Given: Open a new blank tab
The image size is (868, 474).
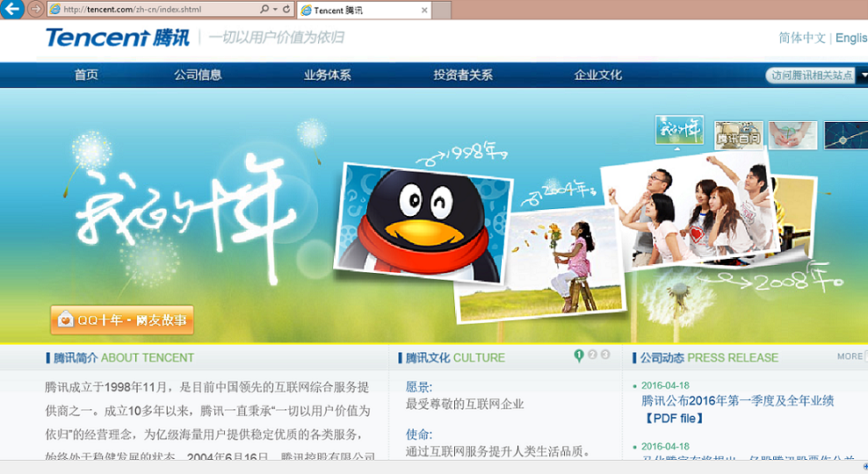Looking at the screenshot, I should [441, 10].
